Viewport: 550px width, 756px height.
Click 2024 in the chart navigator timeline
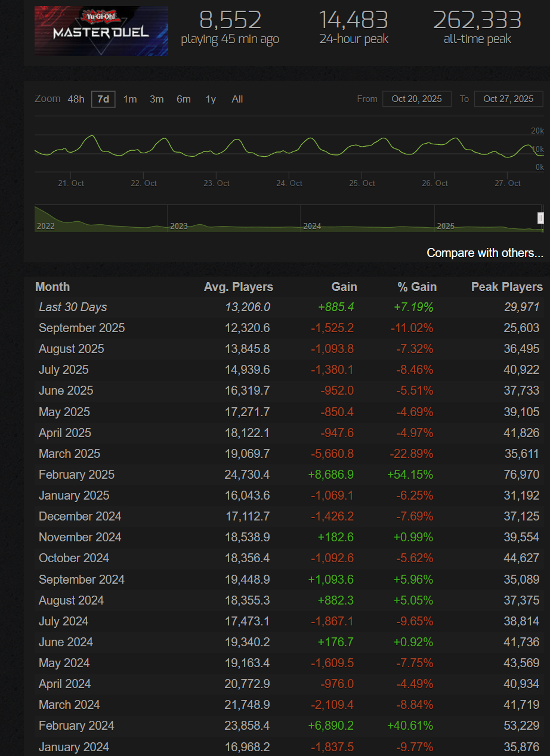coord(312,226)
